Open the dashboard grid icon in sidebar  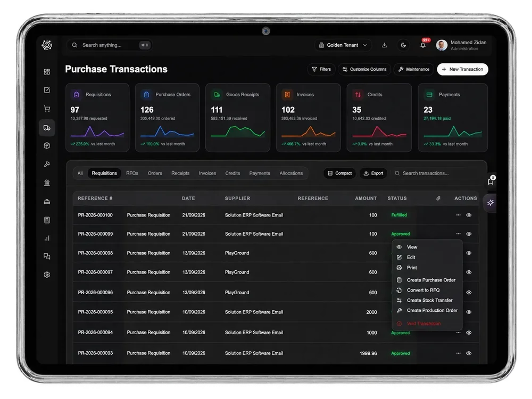click(47, 72)
